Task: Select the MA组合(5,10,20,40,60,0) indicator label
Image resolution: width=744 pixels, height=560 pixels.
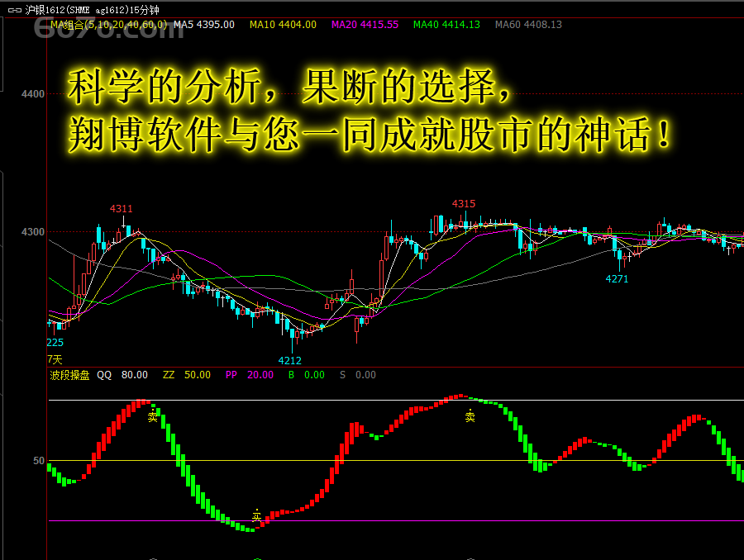Action: [108, 25]
